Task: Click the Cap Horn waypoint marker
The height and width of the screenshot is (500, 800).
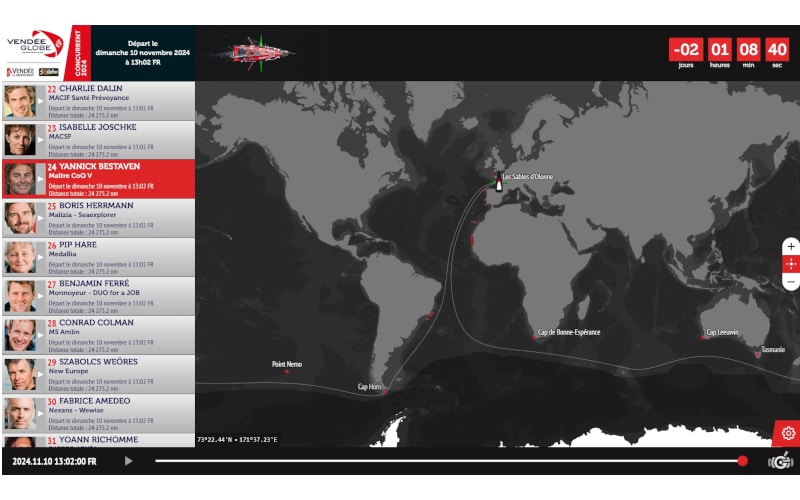Action: [x=385, y=392]
